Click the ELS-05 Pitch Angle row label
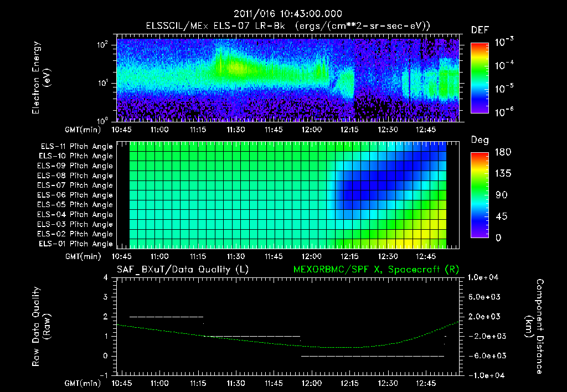This screenshot has width=567, height=392. (x=75, y=205)
